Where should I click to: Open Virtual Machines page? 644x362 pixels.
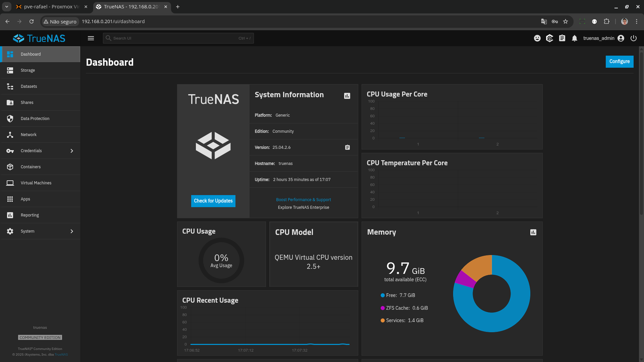[x=41, y=183]
